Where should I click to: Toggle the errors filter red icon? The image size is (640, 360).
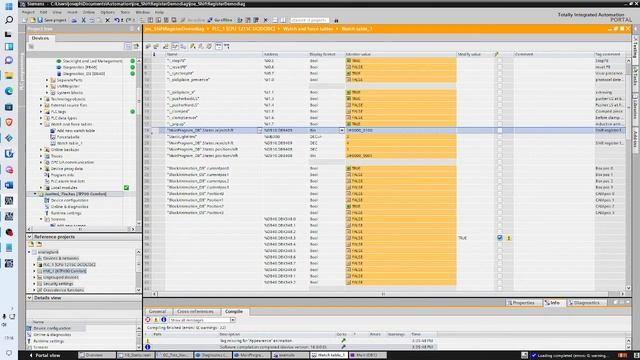[148, 320]
